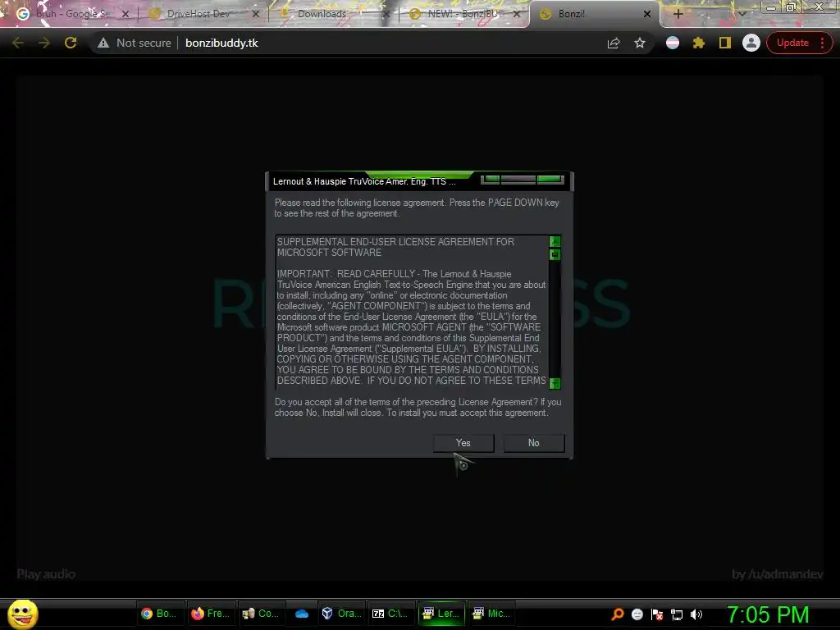
Task: Switch to the 7-Zip 'C:\...' taskbar item
Action: (390, 614)
